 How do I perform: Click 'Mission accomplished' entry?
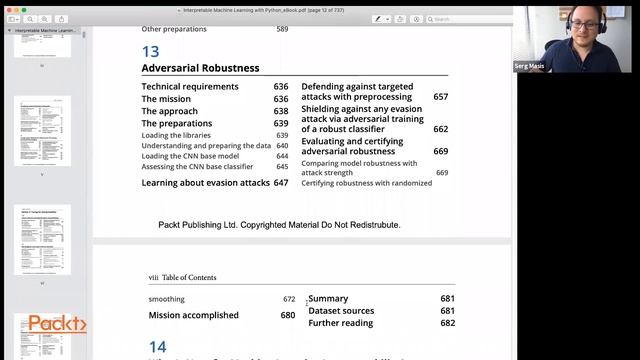[193, 315]
